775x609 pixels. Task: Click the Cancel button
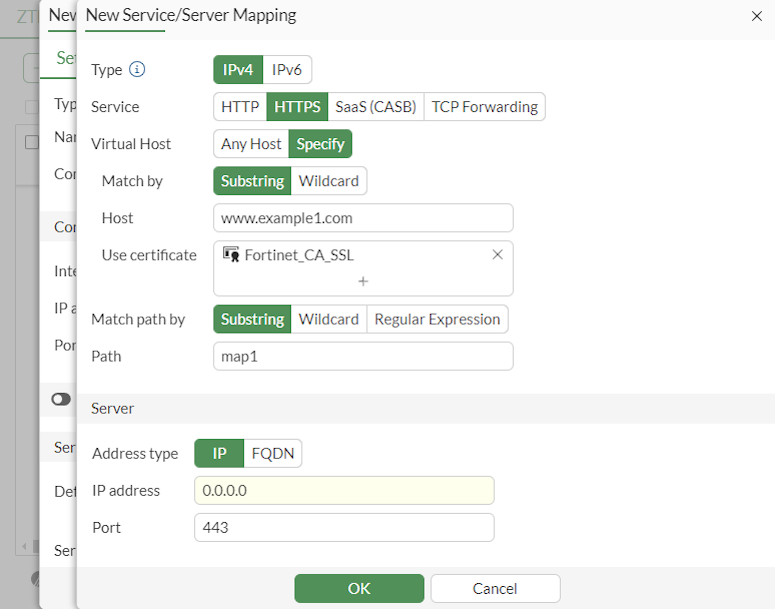pos(495,588)
